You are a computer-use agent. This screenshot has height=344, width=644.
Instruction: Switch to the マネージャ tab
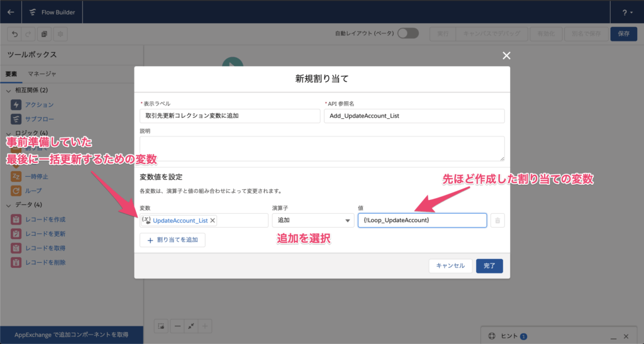pyautogui.click(x=42, y=74)
